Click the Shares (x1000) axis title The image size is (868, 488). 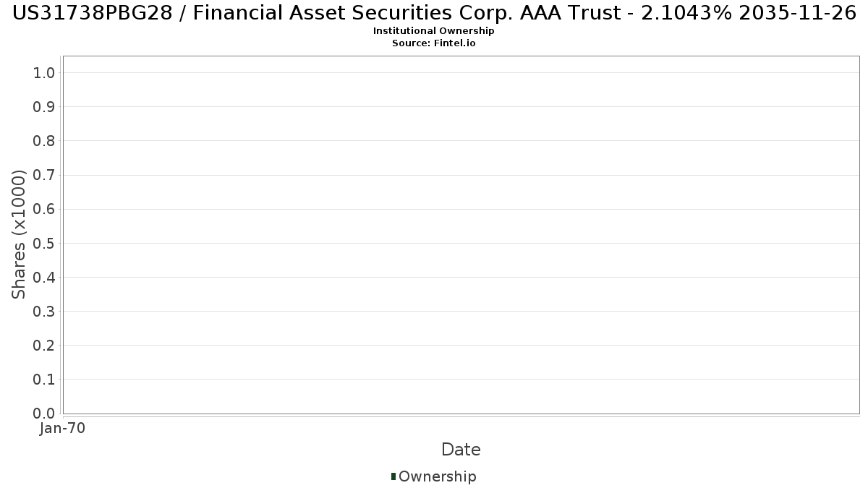coord(19,234)
